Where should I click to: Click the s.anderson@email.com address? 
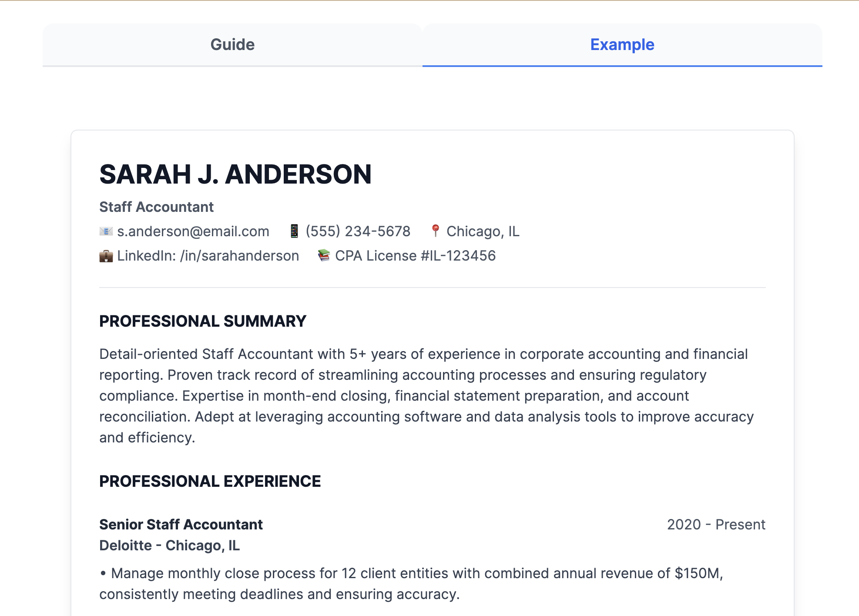[193, 231]
